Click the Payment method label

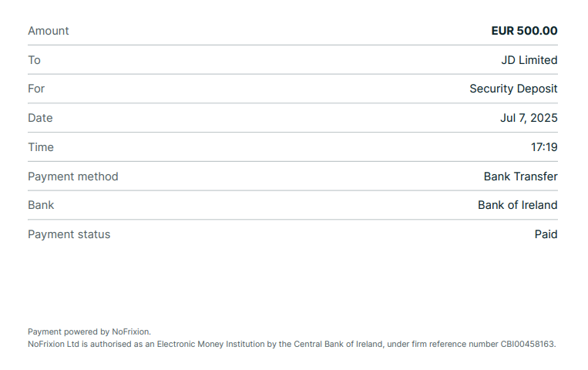point(73,177)
